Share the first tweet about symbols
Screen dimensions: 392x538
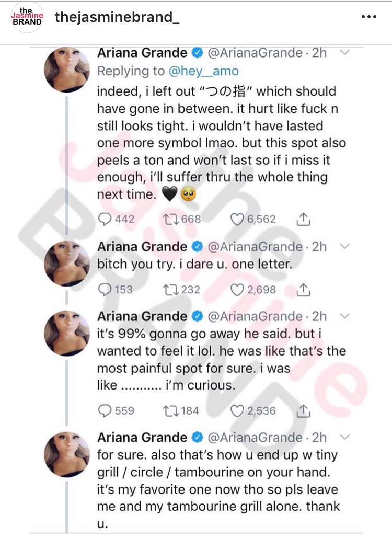point(303,219)
